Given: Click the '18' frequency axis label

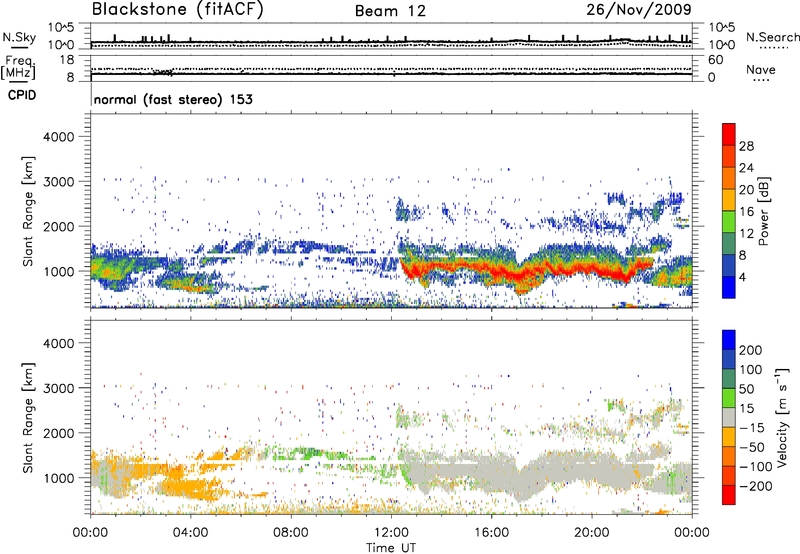Looking at the screenshot, I should (67, 60).
